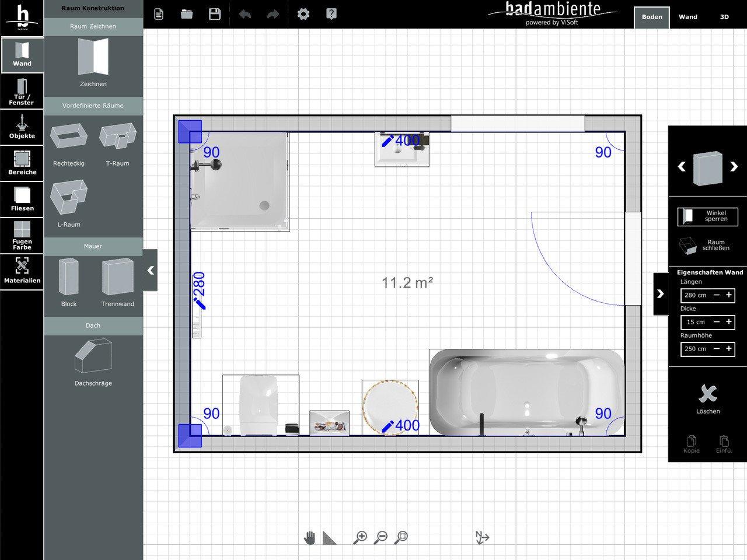Toggle Winkel sperren angle lock

pos(708,216)
